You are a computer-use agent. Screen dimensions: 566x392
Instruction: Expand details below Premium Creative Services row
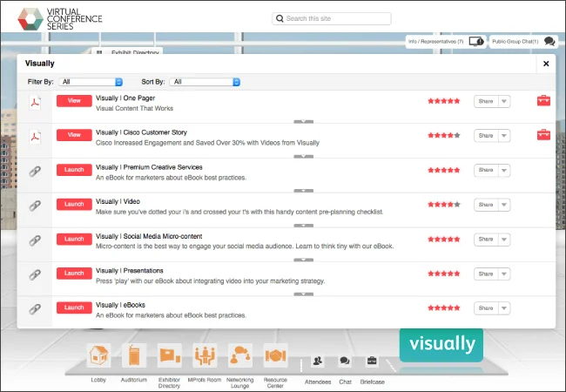304,191
